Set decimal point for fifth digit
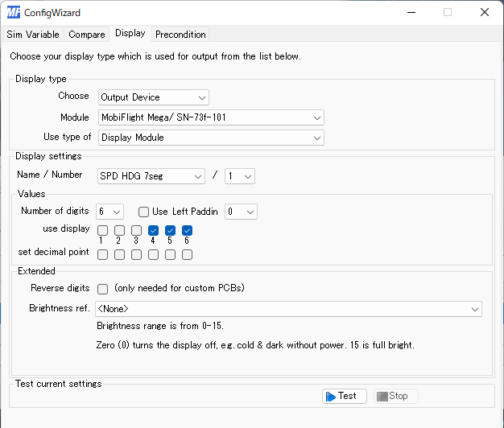Image resolution: width=504 pixels, height=428 pixels. (x=170, y=254)
